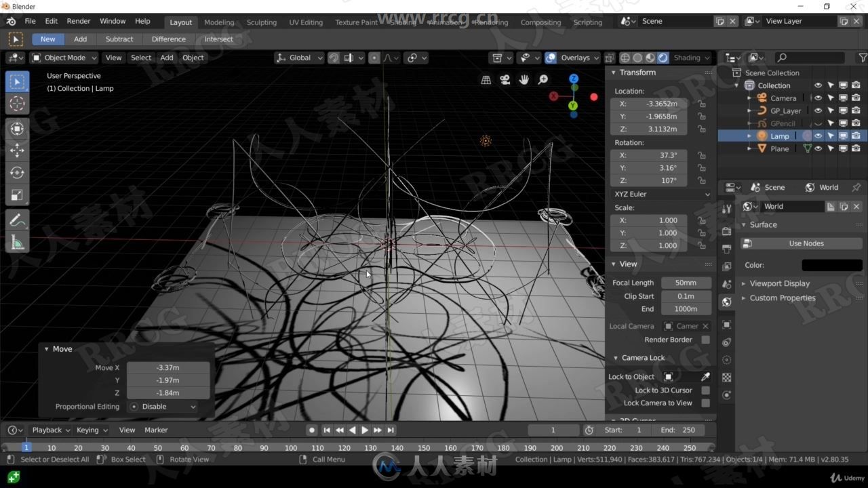The image size is (868, 488).
Task: Collapse the Move operator panel
Action: point(46,349)
